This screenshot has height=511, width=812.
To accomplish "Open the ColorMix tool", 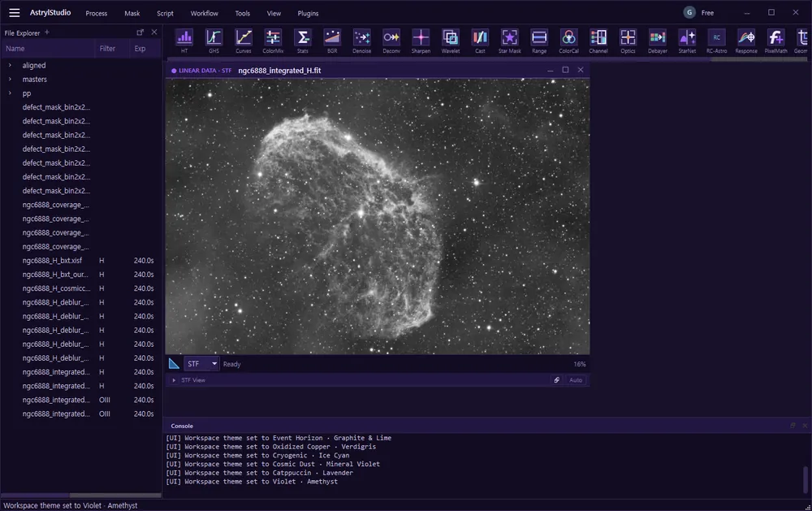I will (x=273, y=41).
